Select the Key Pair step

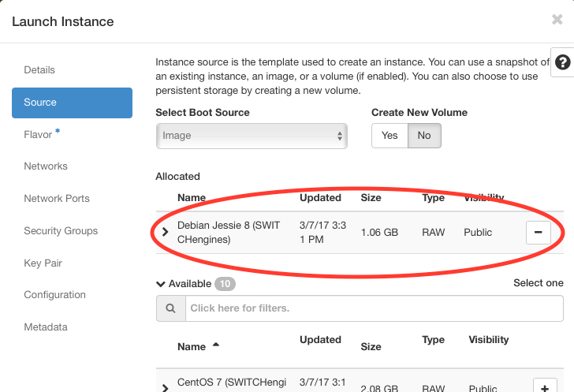coord(43,263)
